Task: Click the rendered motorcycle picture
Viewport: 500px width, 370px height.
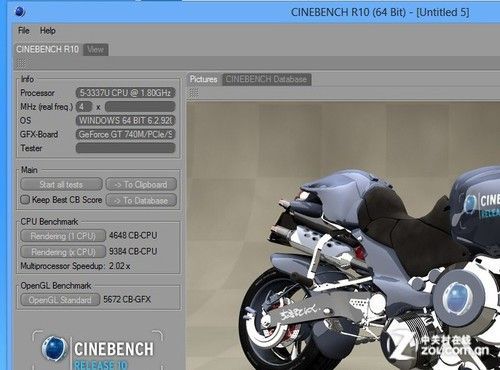Action: coord(343,236)
